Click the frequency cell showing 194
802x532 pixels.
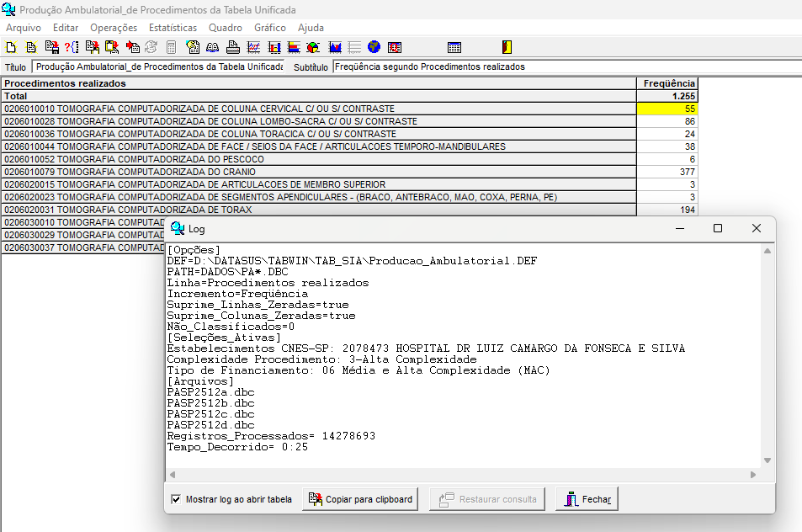[x=667, y=210]
